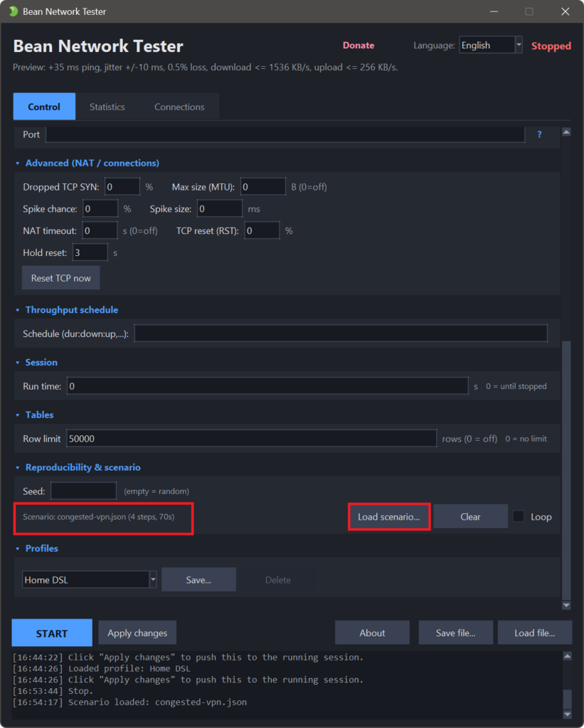Click the Save file... button
The image size is (584, 728).
coord(456,633)
